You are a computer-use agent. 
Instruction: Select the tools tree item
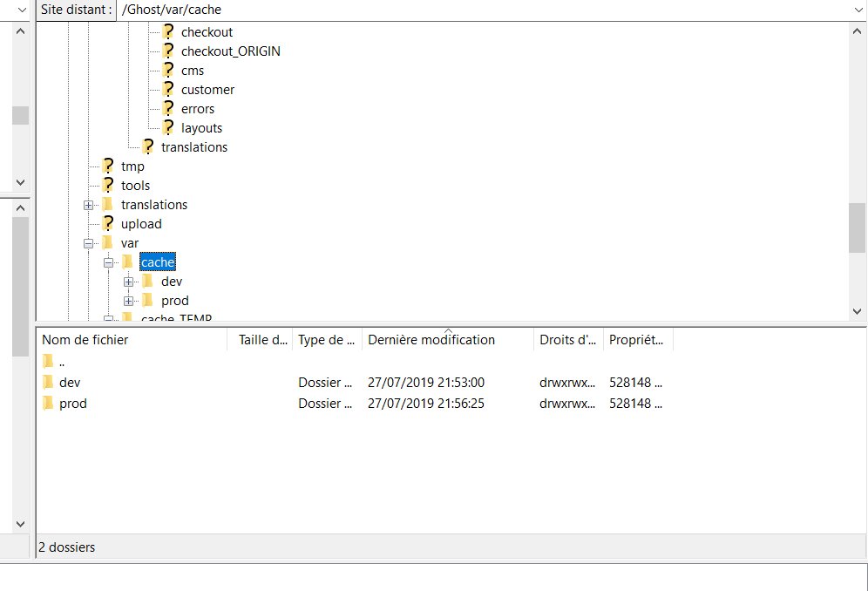click(136, 186)
